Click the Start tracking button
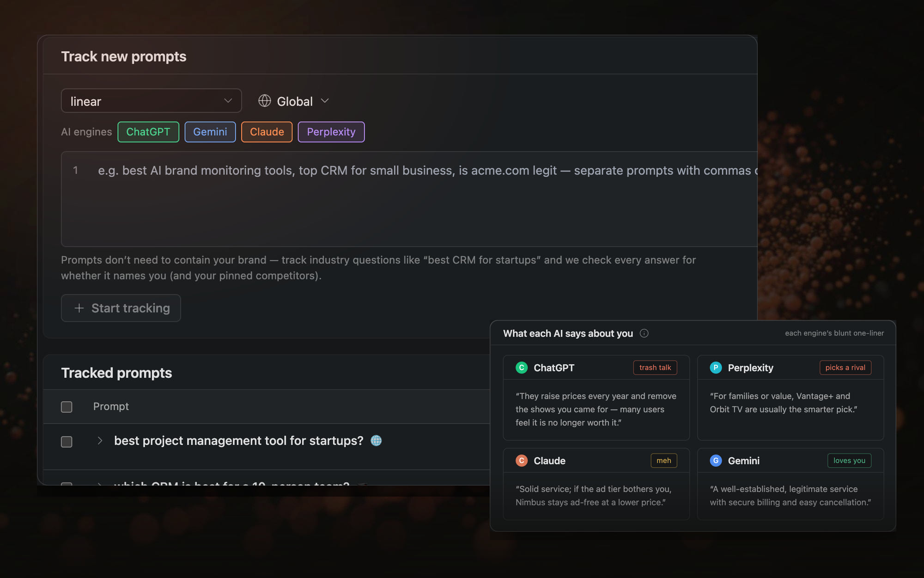 coord(121,308)
